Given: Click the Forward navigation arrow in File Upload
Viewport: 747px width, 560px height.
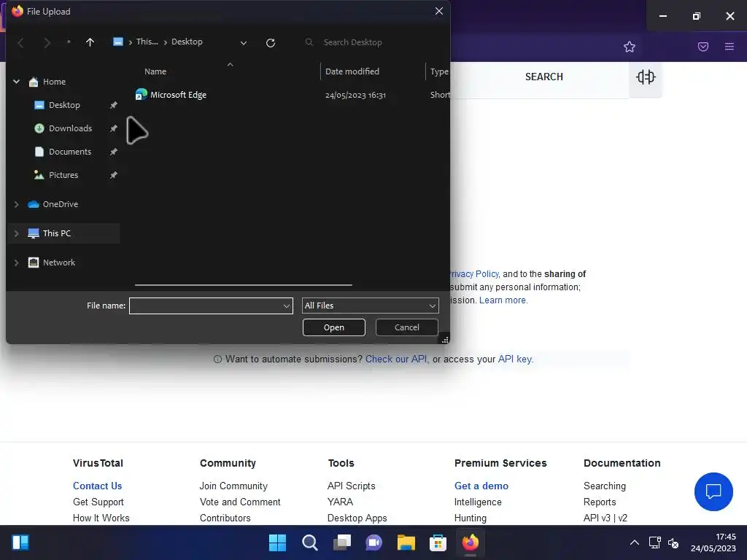Looking at the screenshot, I should pyautogui.click(x=47, y=43).
